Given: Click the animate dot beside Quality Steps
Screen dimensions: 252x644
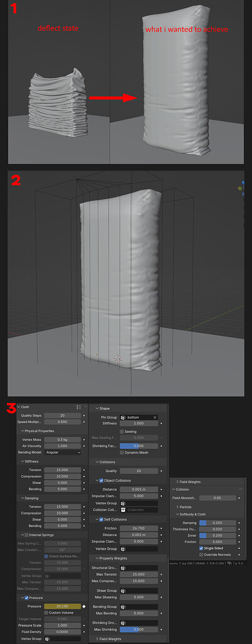Looking at the screenshot, I should point(84,415).
